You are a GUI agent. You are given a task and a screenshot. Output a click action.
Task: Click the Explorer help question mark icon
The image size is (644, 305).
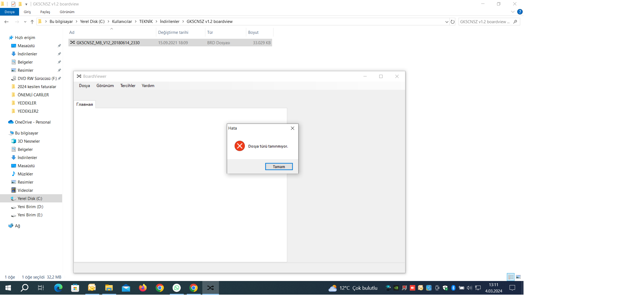point(520,12)
